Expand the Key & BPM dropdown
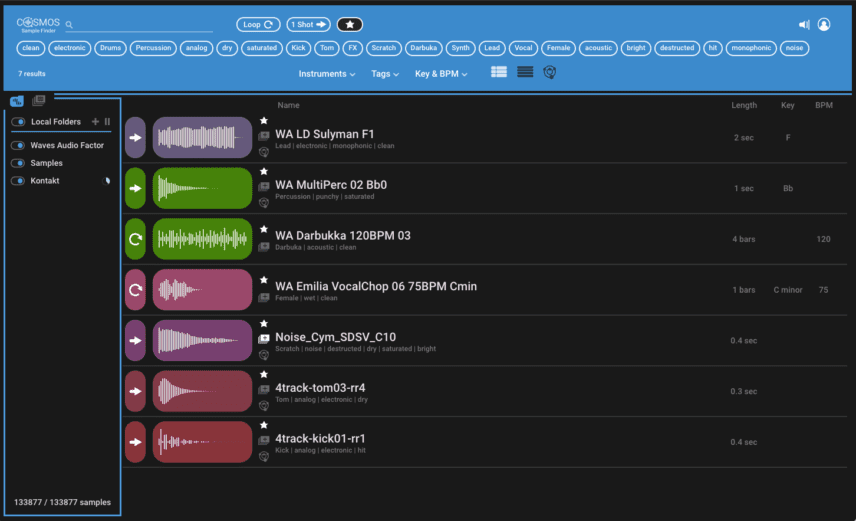The height and width of the screenshot is (521, 856). pyautogui.click(x=441, y=74)
